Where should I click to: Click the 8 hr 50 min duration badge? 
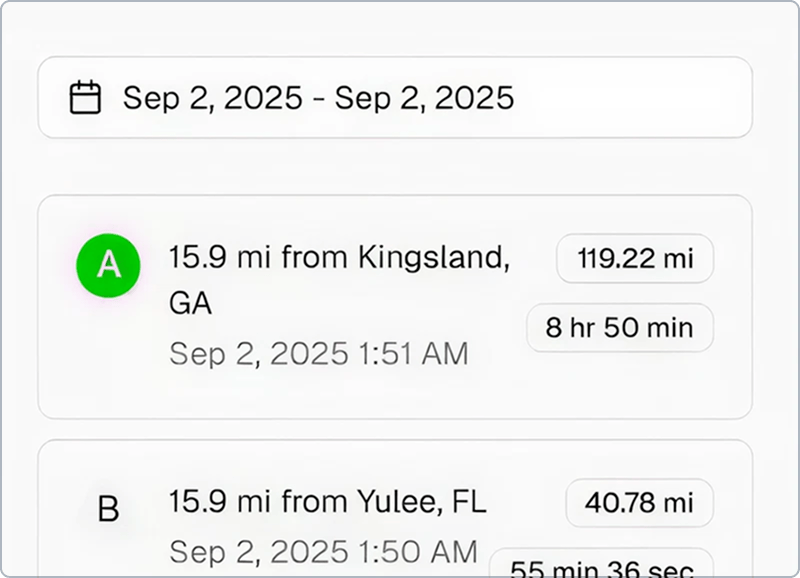(x=620, y=328)
